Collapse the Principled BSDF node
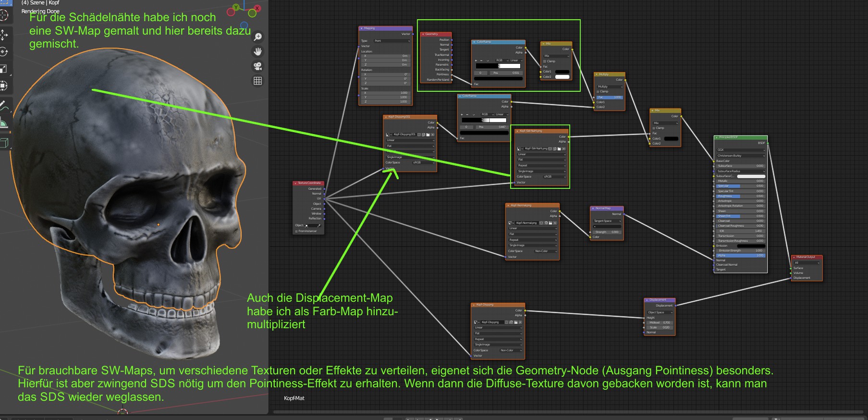Screen dimensions: 868x420 pos(717,137)
